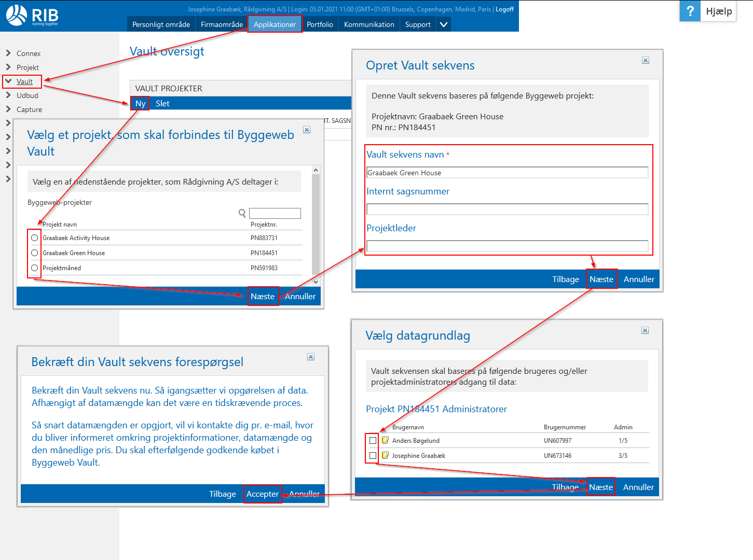The width and height of the screenshot is (753, 560).
Task: Close the Opret Vault sekvens dialog
Action: (x=646, y=60)
